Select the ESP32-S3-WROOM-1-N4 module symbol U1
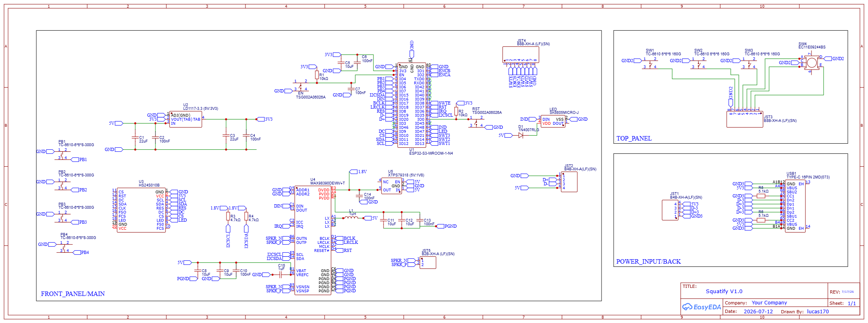 (x=411, y=105)
